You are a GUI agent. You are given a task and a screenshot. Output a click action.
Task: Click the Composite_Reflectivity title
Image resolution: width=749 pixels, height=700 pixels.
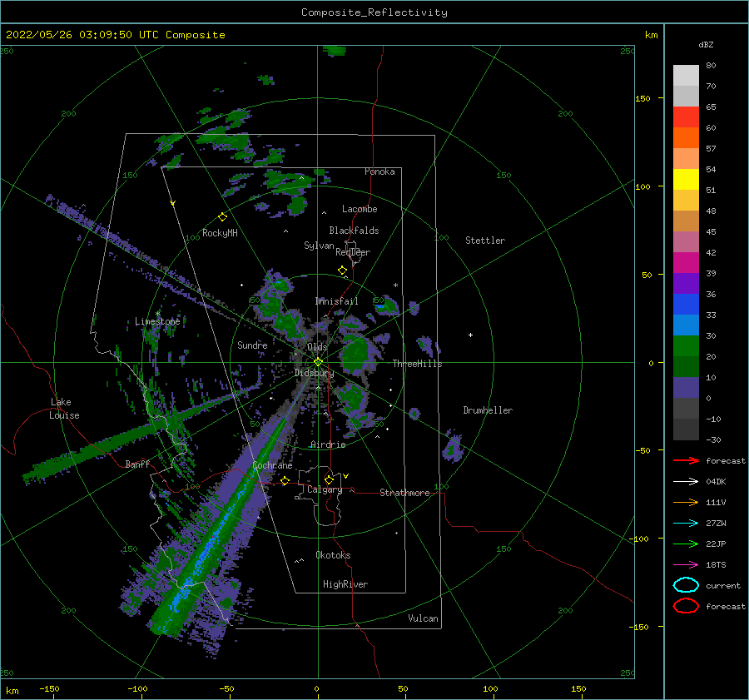pyautogui.click(x=374, y=12)
